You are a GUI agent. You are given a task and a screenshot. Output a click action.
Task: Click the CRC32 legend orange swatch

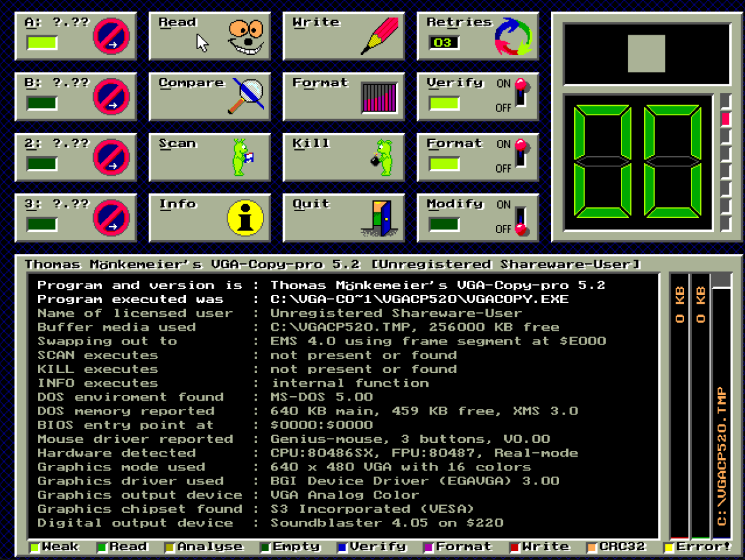(591, 547)
